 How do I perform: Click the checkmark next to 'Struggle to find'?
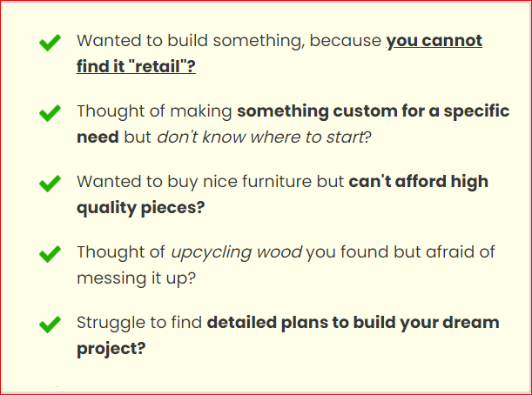[x=51, y=324]
